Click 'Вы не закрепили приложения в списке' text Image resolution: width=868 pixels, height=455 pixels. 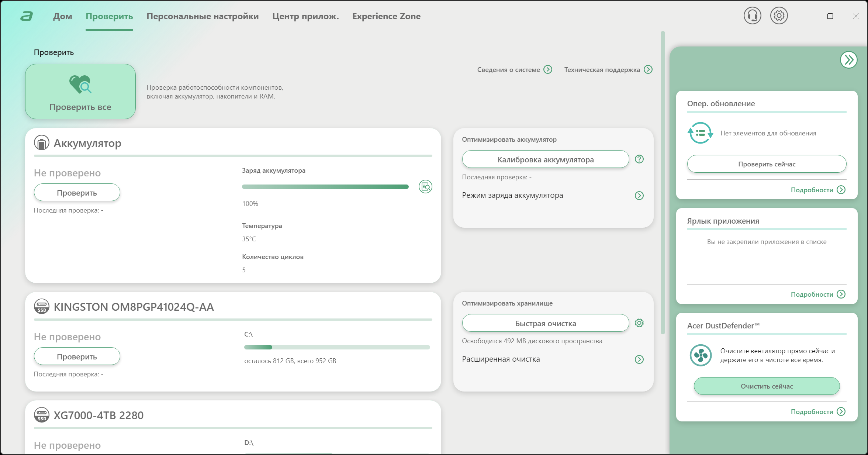[x=767, y=242]
